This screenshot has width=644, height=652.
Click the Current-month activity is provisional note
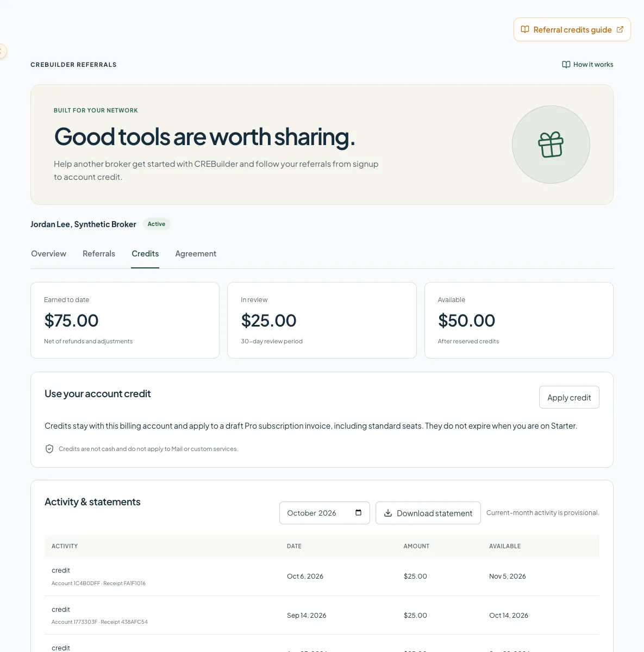pyautogui.click(x=543, y=513)
